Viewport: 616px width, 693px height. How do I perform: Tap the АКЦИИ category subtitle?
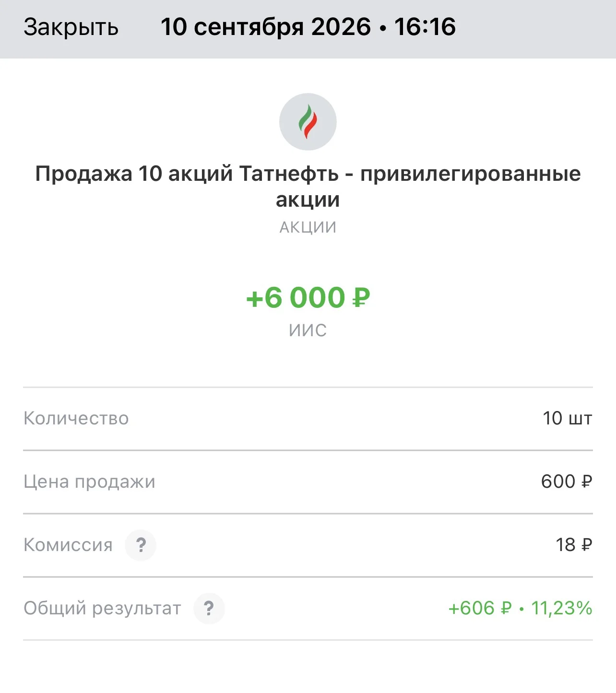[308, 227]
